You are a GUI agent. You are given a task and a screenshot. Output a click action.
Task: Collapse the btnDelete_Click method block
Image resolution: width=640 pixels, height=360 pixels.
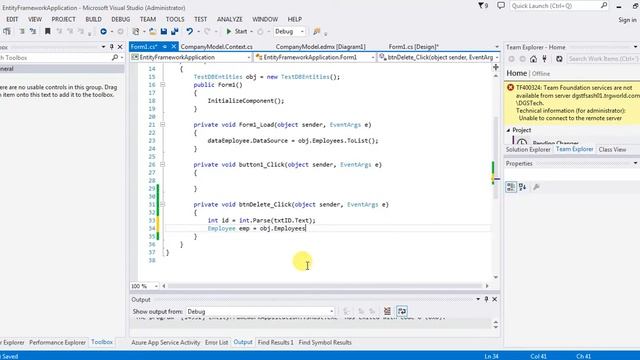click(x=162, y=204)
